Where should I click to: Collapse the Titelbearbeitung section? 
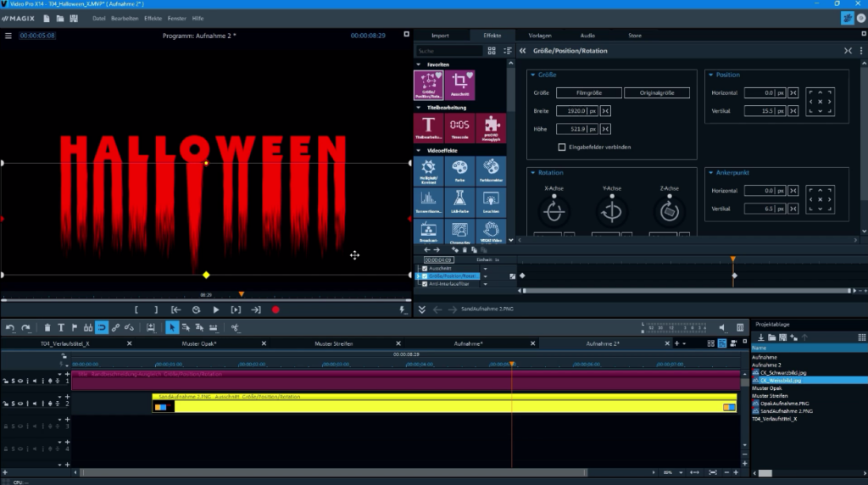click(419, 108)
